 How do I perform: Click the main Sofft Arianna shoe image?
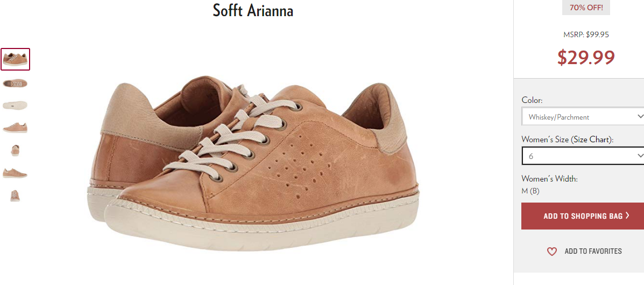pyautogui.click(x=253, y=162)
